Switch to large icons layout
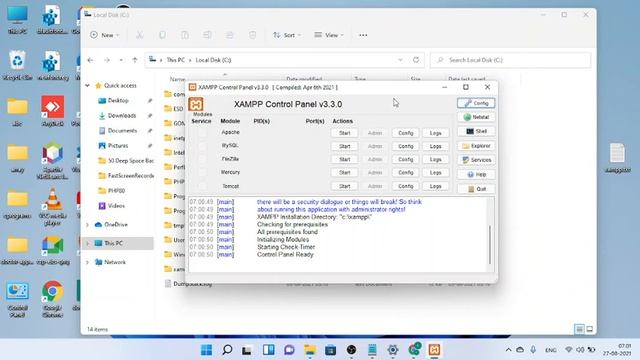 tap(590, 329)
